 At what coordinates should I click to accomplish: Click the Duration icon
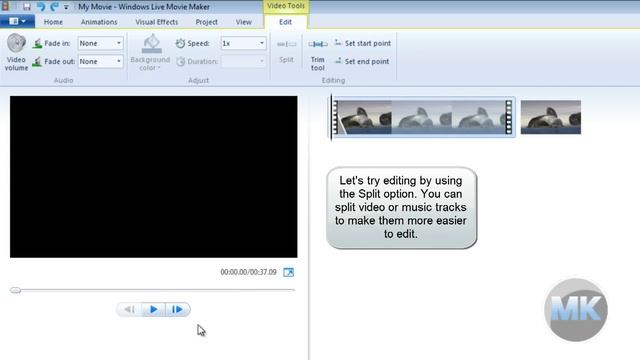tap(180, 62)
